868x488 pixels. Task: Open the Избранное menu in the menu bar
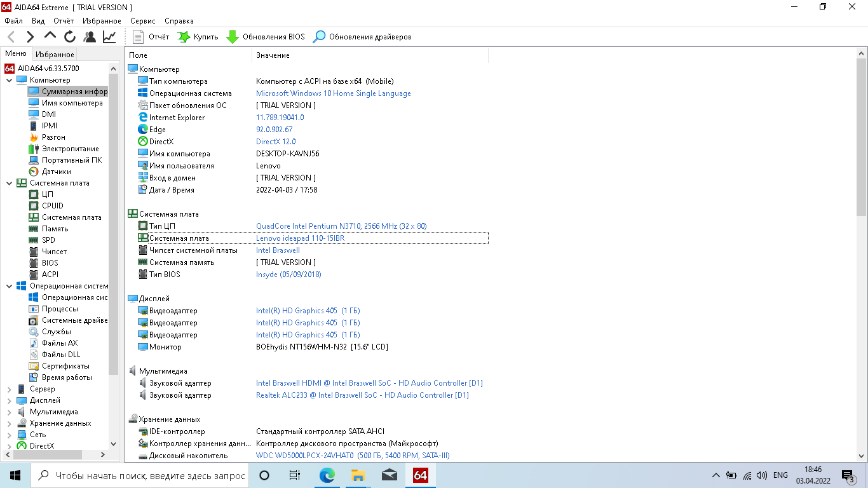coord(102,21)
